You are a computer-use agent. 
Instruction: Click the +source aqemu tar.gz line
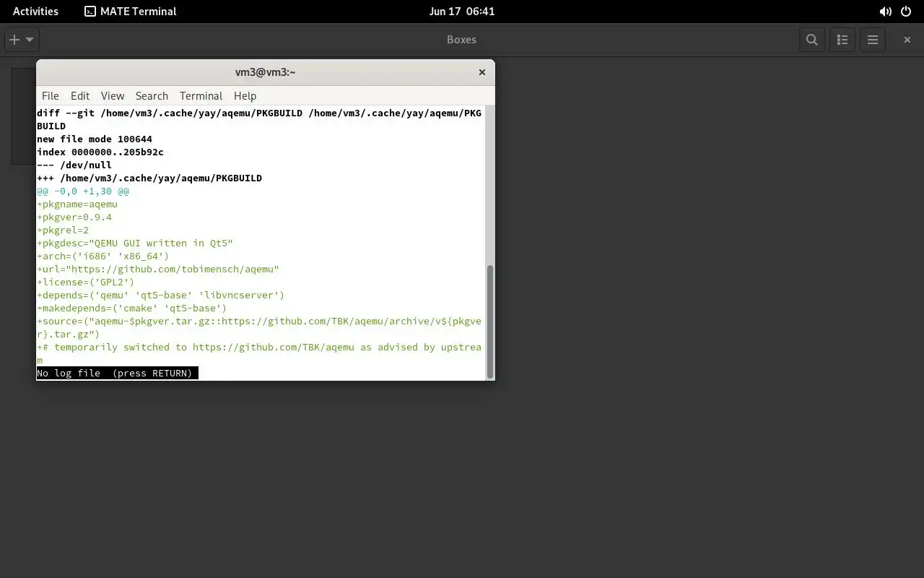259,328
